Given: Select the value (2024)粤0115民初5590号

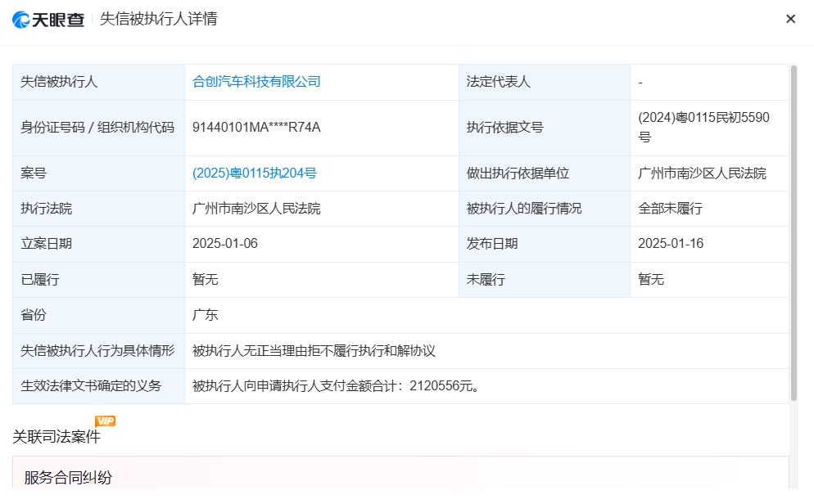Looking at the screenshot, I should (703, 127).
